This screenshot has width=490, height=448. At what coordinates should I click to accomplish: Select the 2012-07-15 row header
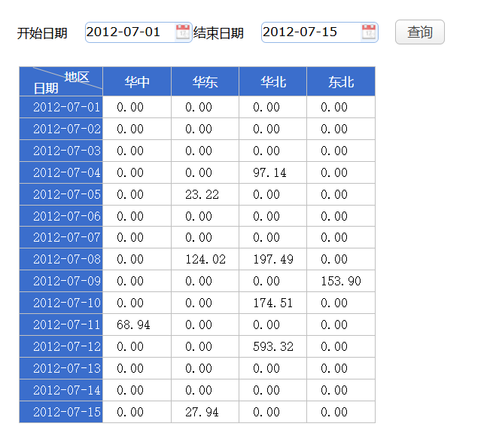click(61, 412)
